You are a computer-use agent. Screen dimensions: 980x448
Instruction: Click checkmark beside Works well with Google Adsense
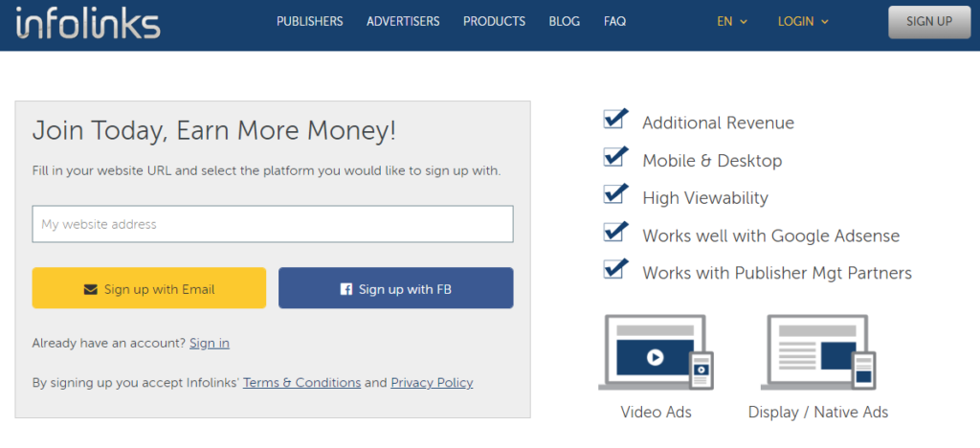(615, 232)
